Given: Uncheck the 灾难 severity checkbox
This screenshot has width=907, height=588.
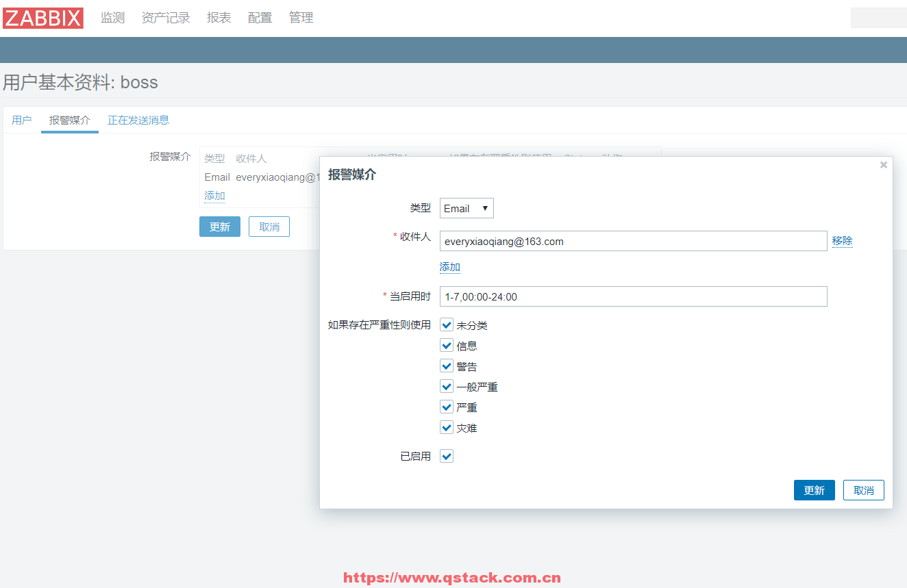Looking at the screenshot, I should (x=447, y=428).
